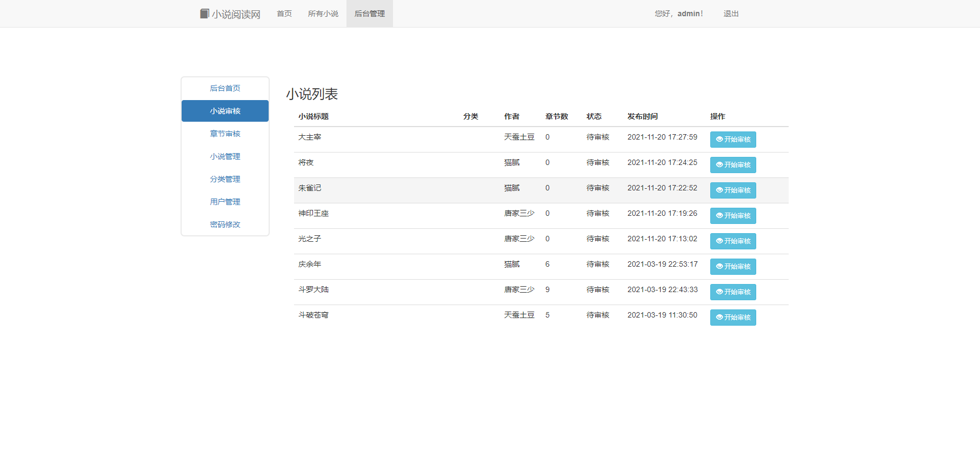Click chapter count 5 in 斗破苍穹 row
This screenshot has height=469, width=980.
548,315
